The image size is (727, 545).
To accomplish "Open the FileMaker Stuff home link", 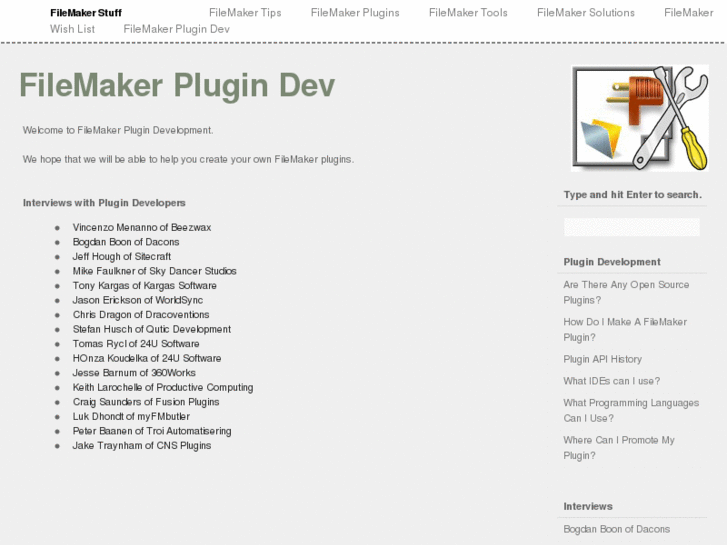I will (x=86, y=13).
